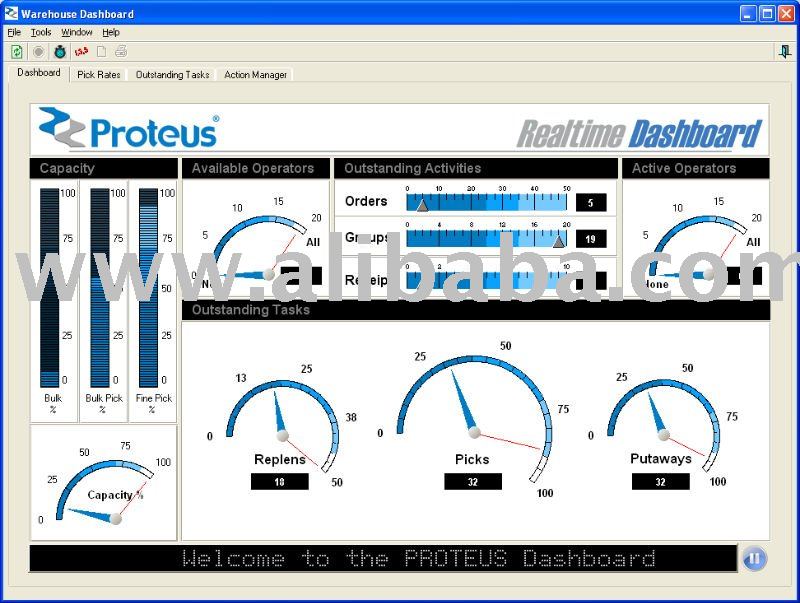
Task: Click the Fine Pick % capacity bar
Action: point(148,287)
